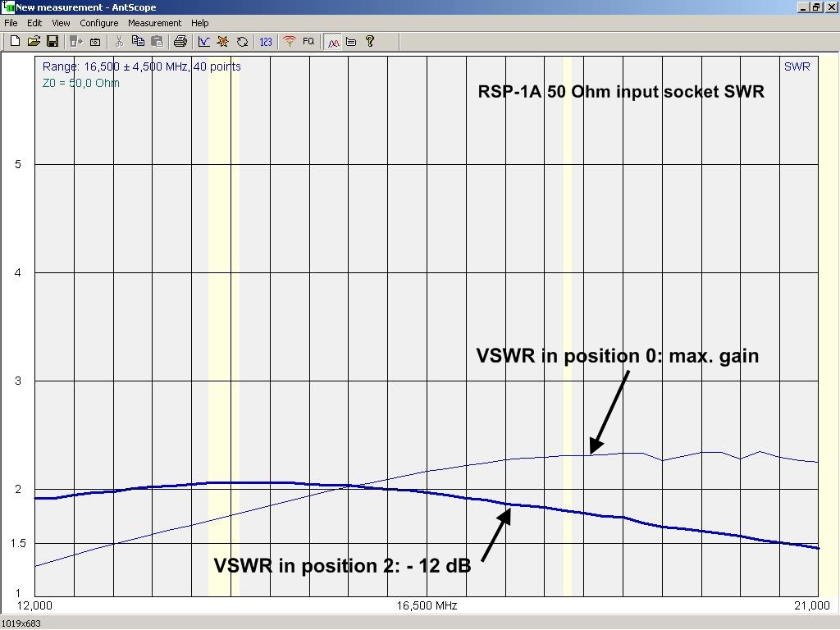Open file with folder icon
Viewport: 840px width, 630px height.
pos(34,41)
